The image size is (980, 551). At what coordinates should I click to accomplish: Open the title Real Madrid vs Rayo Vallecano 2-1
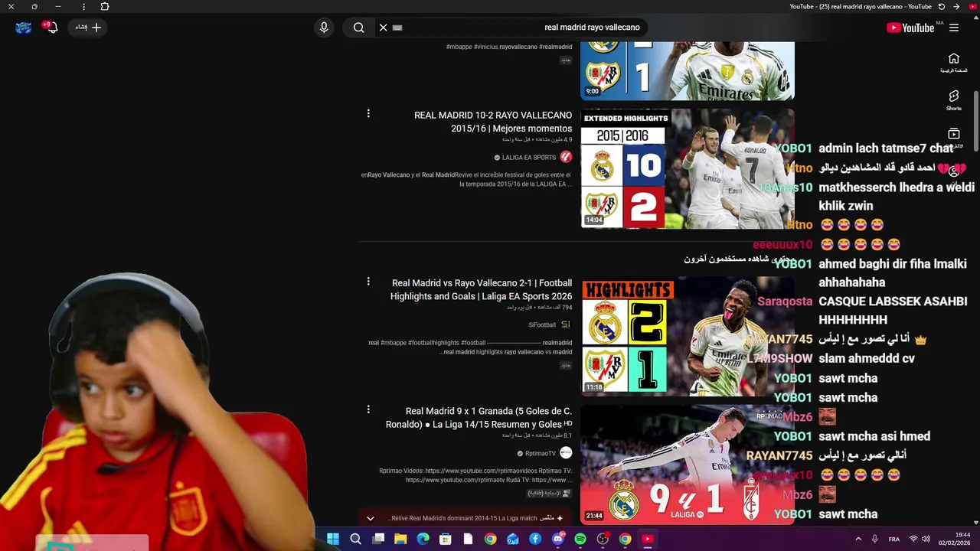[x=481, y=289]
